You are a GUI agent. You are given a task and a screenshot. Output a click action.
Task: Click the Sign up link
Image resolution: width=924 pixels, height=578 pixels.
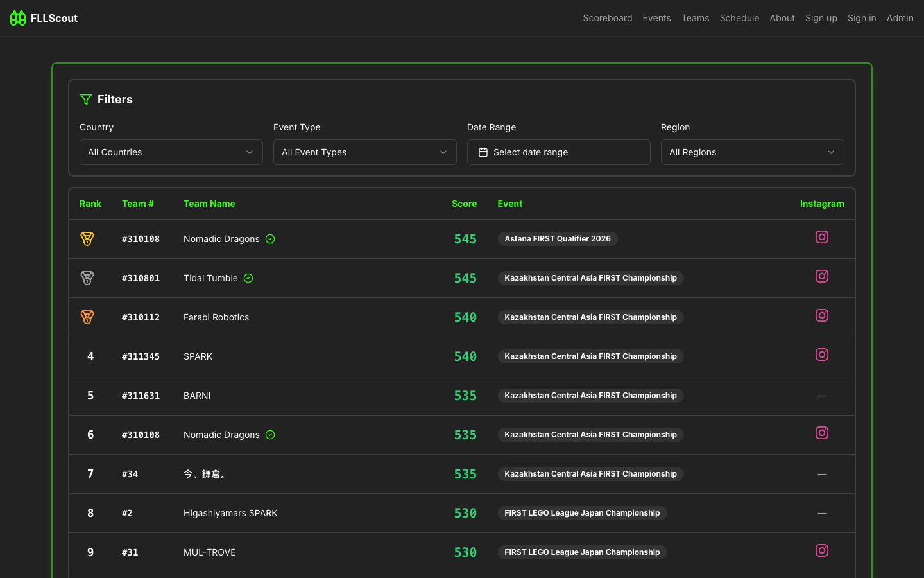click(821, 18)
